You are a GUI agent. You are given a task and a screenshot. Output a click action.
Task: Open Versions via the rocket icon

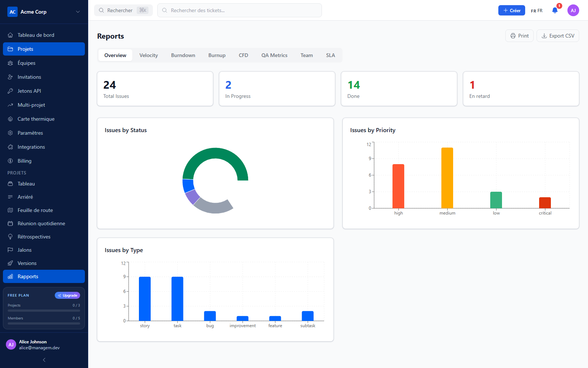click(x=10, y=263)
